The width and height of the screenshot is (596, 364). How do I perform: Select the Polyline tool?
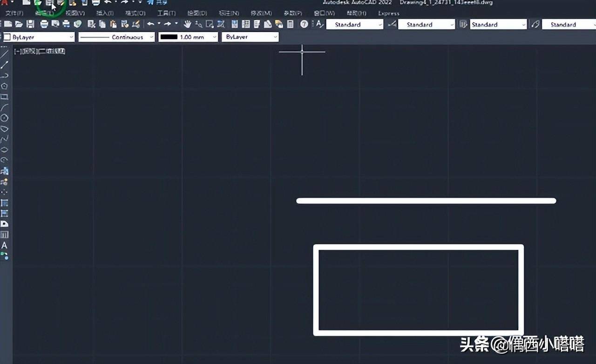(x=5, y=75)
